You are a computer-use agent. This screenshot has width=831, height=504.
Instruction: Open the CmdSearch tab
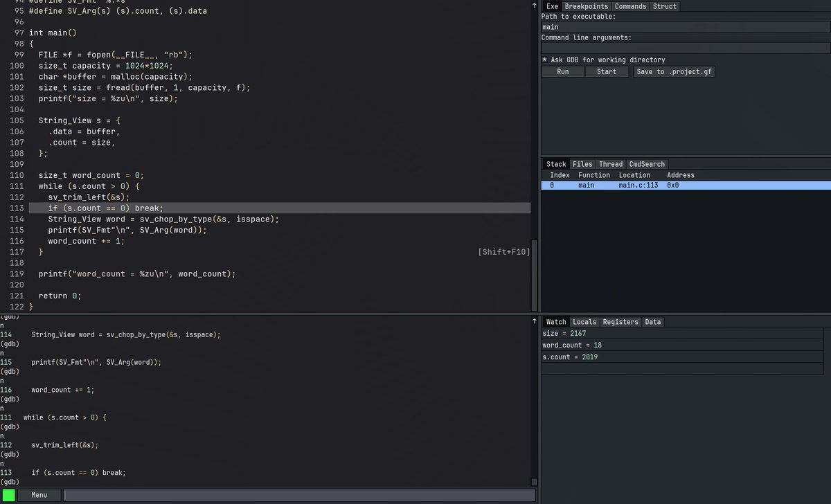click(647, 164)
